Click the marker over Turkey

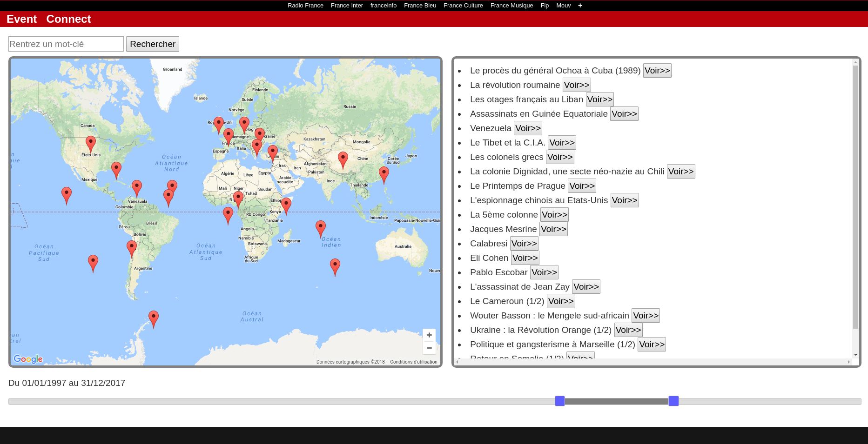click(273, 154)
